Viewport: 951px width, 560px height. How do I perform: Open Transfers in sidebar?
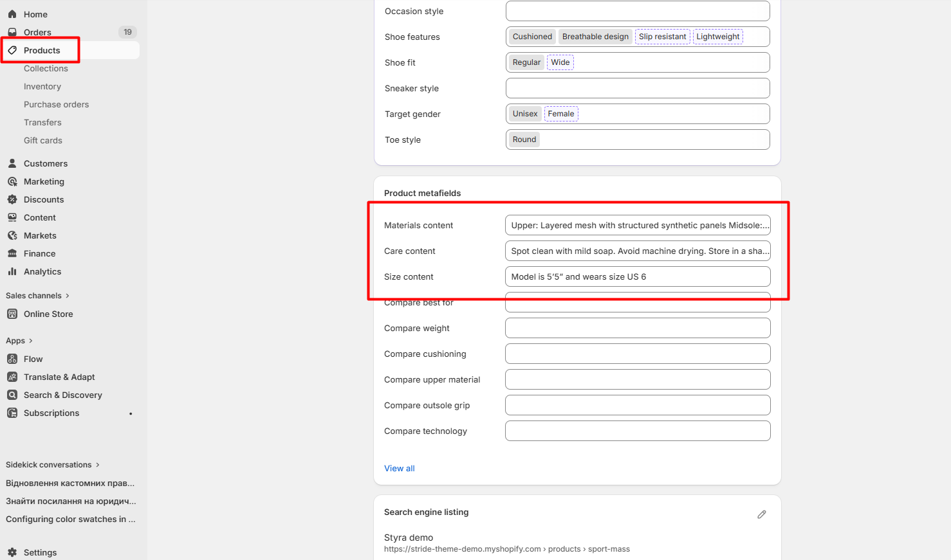[42, 122]
